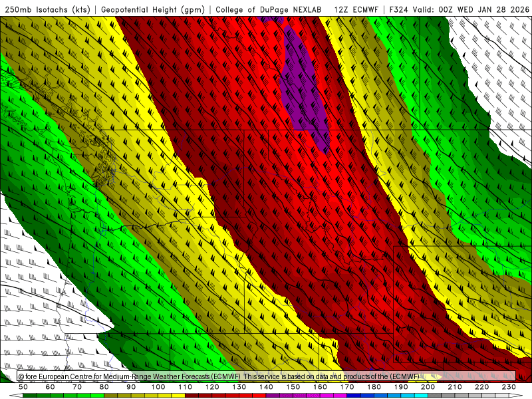Click the left arrow end of color bar

[16, 396]
